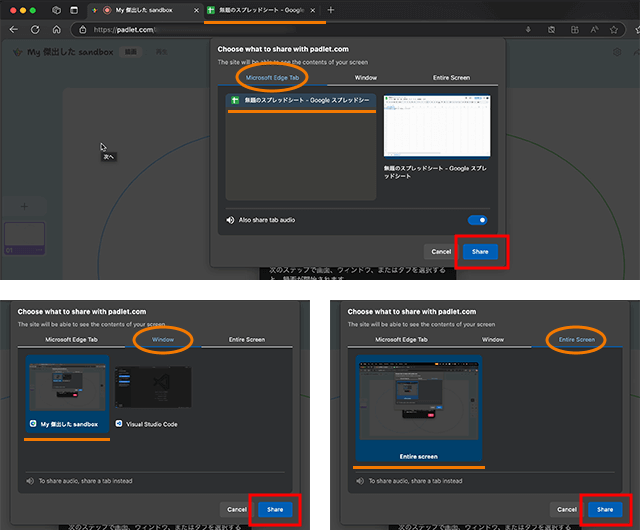The width and height of the screenshot is (640, 530).
Task: Select Microsoft Edge Tab in dialog with 'Entire screen' thumbnail
Action: click(x=401, y=340)
